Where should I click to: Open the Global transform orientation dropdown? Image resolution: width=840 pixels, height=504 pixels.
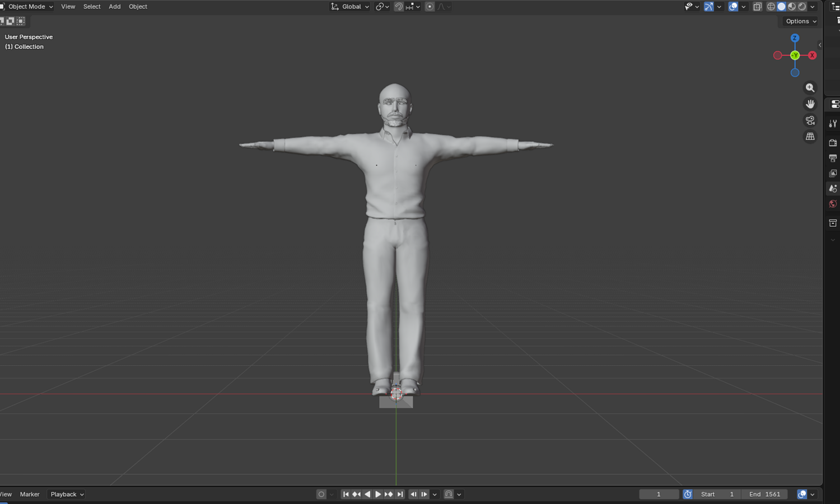click(x=350, y=7)
